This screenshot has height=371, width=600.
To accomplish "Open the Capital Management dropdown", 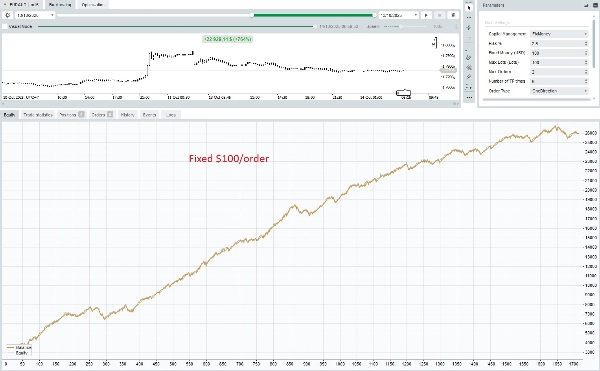I will pyautogui.click(x=559, y=34).
